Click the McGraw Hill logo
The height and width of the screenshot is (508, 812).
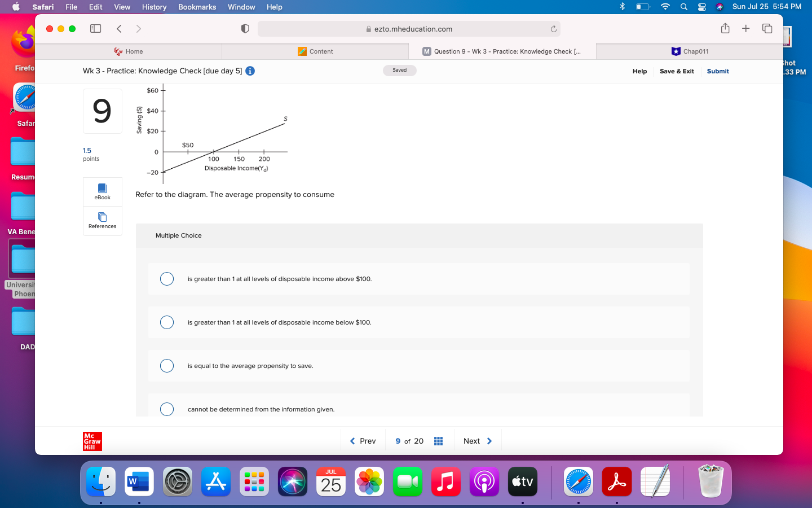(x=92, y=441)
